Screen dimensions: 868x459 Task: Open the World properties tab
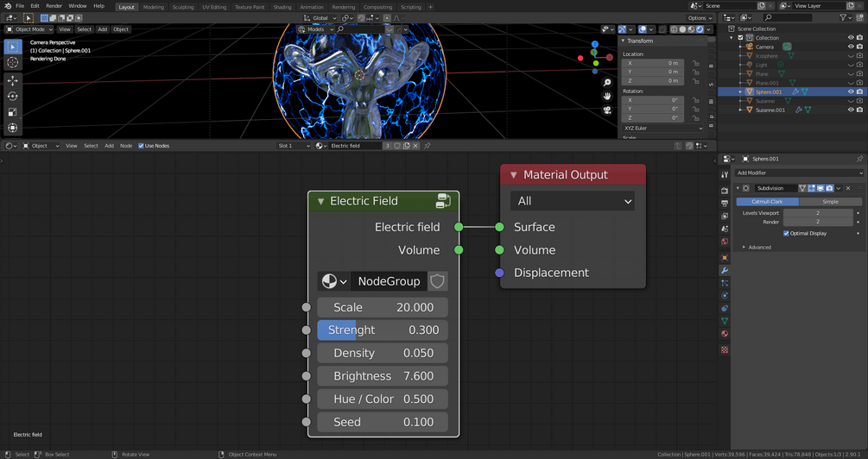[725, 242]
